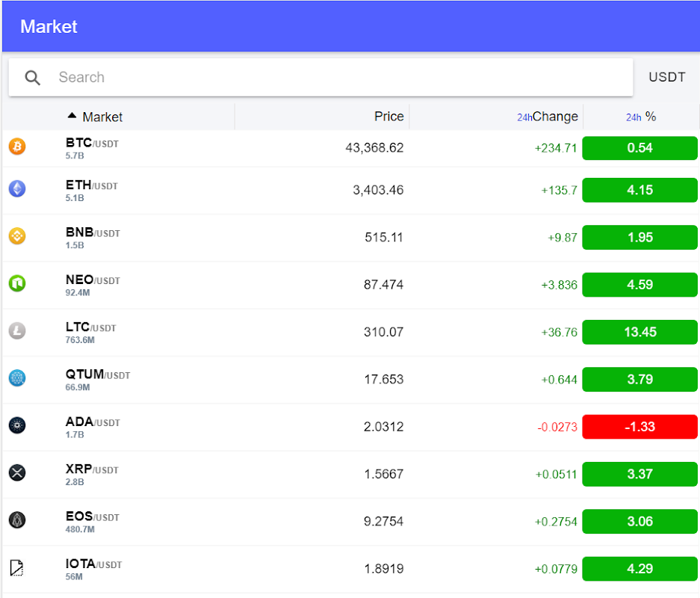Click the +0.2754 change value
700x598 pixels.
pyautogui.click(x=556, y=521)
